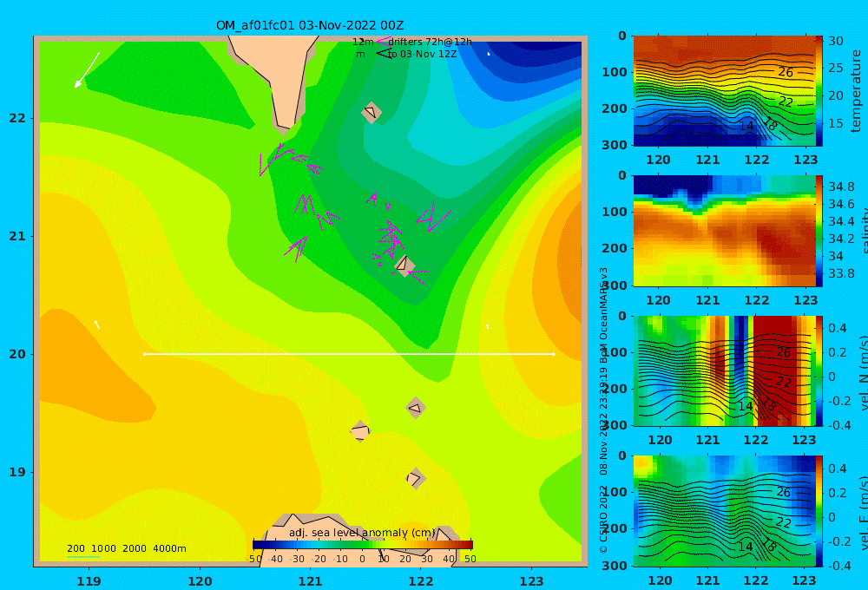Click the Taiwan landmass at top of map
This screenshot has height=590, width=868.
273,77
